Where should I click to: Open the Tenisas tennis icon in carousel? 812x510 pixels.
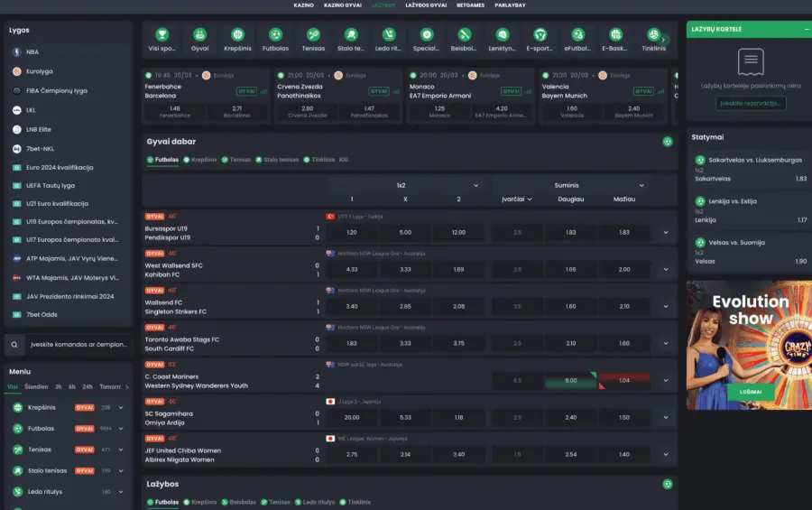[313, 36]
